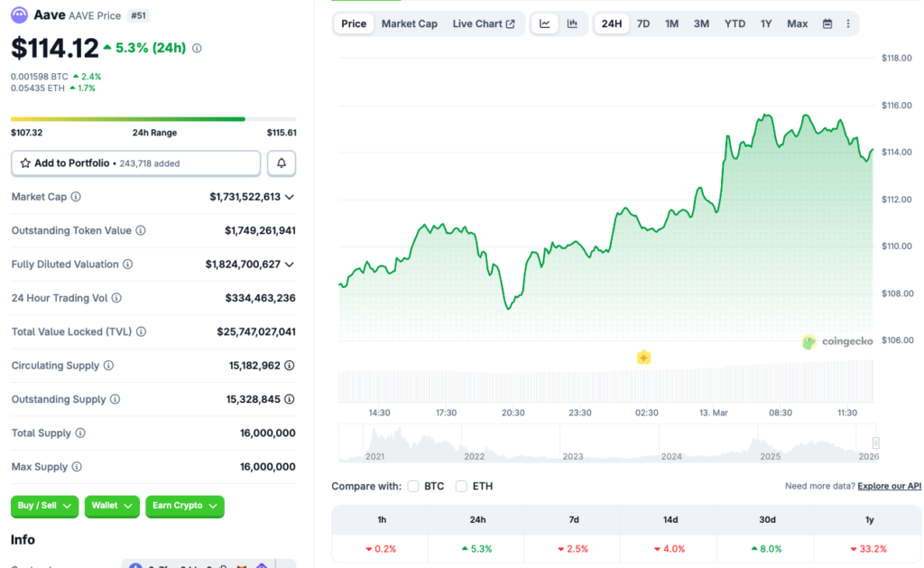924x568 pixels.
Task: Open chart more options menu
Action: (847, 23)
